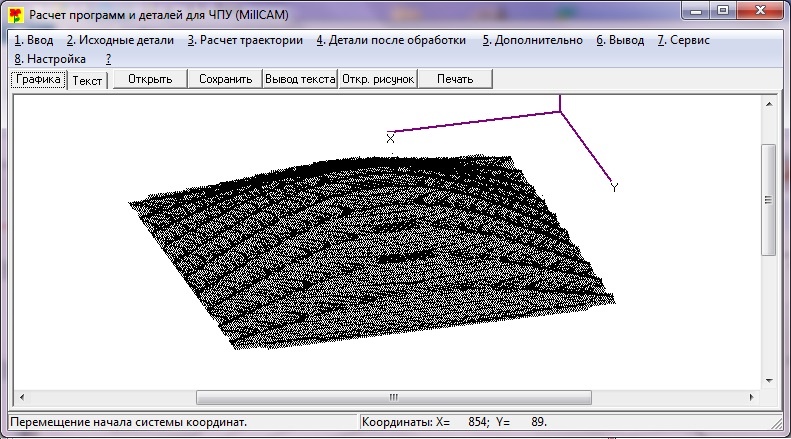Click the 'Перемещение начала системы координат.' status text

pyautogui.click(x=129, y=422)
